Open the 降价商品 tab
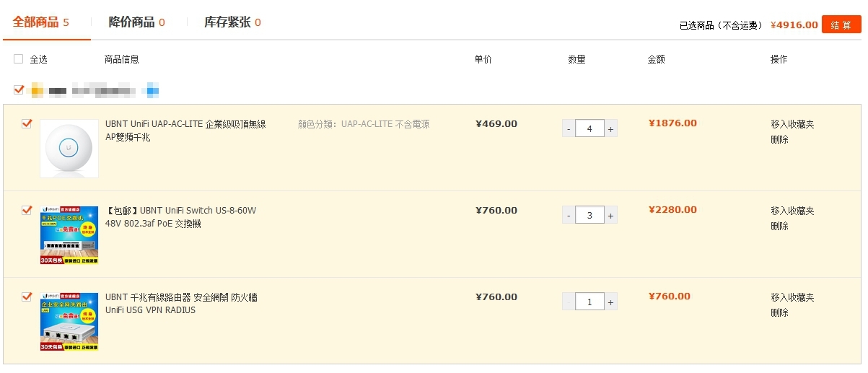The height and width of the screenshot is (373, 868). point(137,22)
